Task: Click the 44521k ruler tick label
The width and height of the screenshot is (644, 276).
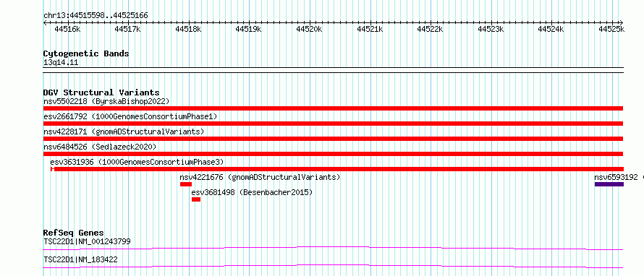Action: (370, 29)
